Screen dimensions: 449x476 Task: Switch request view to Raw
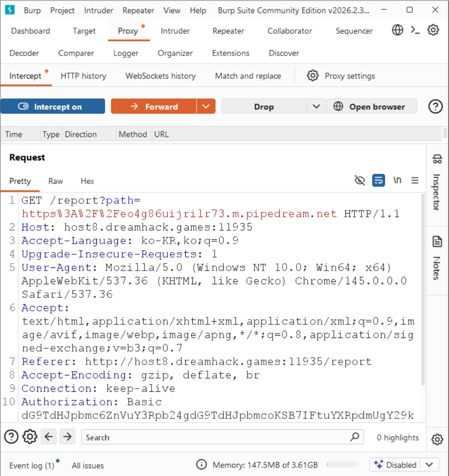coord(56,181)
